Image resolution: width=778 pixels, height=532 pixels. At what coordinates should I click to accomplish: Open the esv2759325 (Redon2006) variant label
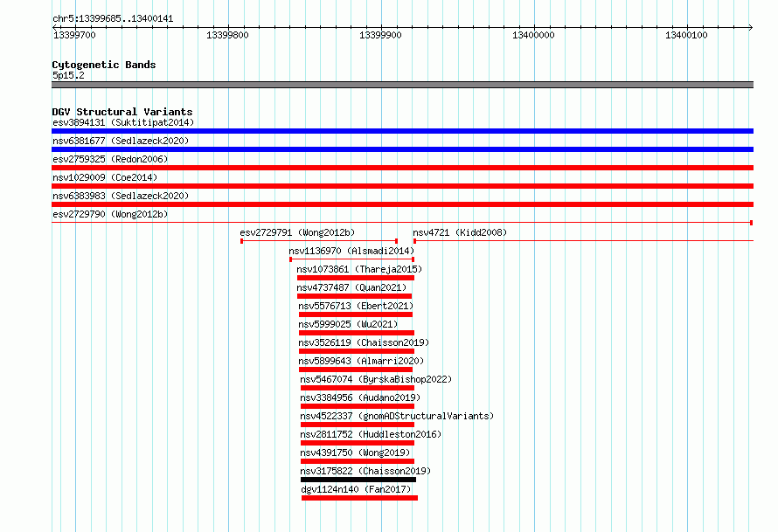click(x=110, y=159)
